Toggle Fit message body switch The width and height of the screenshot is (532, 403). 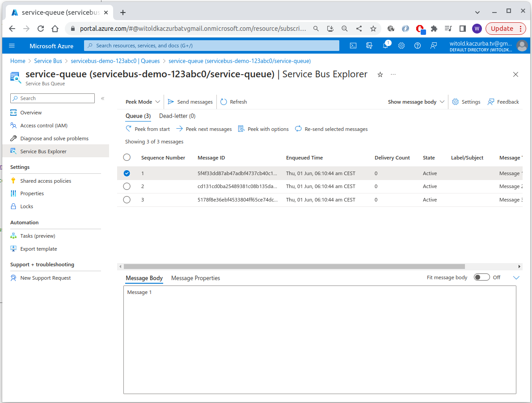click(482, 277)
